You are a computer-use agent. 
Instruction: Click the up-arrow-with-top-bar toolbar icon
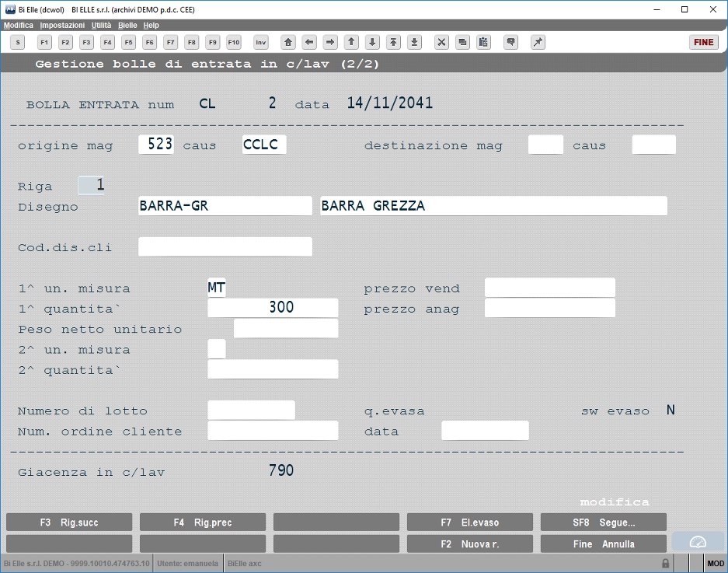click(393, 42)
